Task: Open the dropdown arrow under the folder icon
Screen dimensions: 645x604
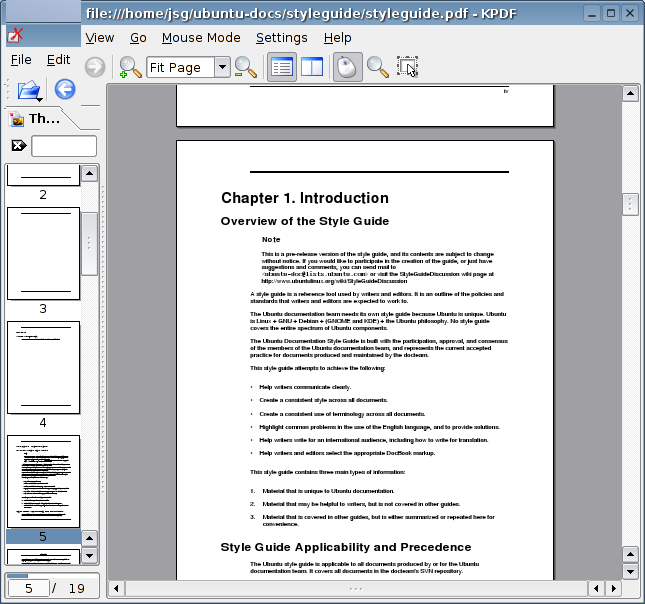Action: [x=39, y=100]
